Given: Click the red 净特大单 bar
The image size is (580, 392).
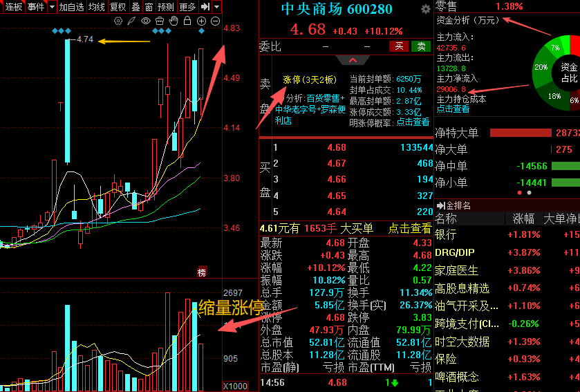Looking at the screenshot, I should (x=521, y=133).
